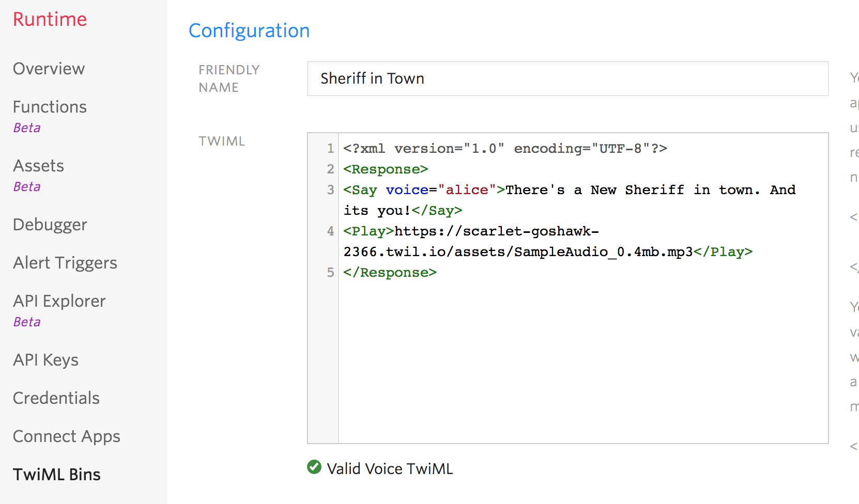
Task: Click the closing Response tag on line 5
Action: pyautogui.click(x=390, y=273)
